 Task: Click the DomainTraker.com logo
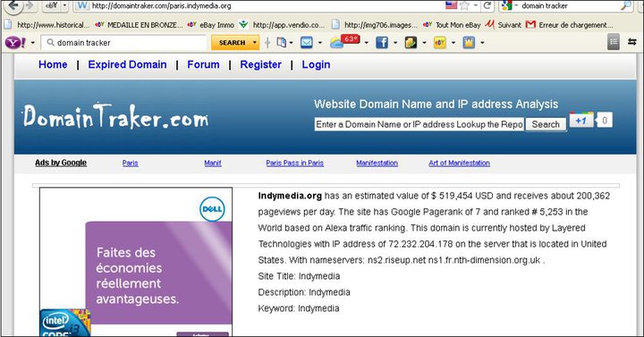[115, 116]
